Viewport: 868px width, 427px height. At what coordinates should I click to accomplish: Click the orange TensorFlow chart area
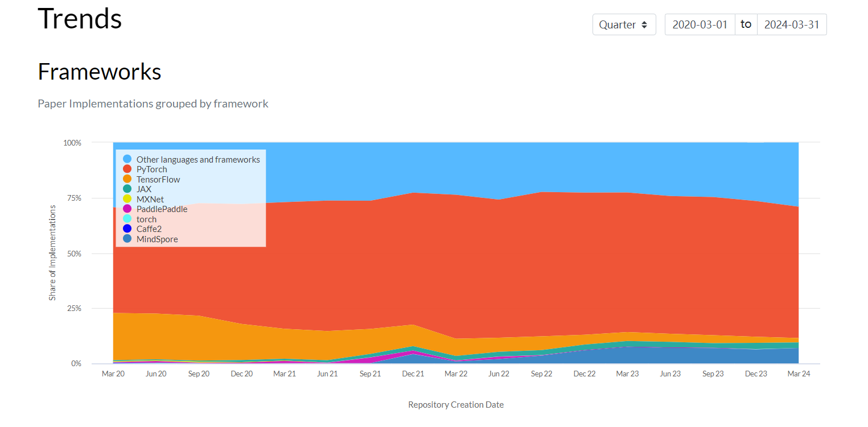point(171,335)
